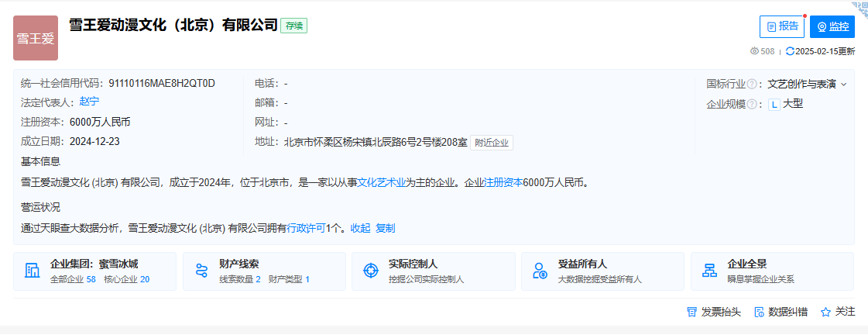Open legal representative 赵宁 link
Screen dimensions: 868x335
pyautogui.click(x=89, y=101)
